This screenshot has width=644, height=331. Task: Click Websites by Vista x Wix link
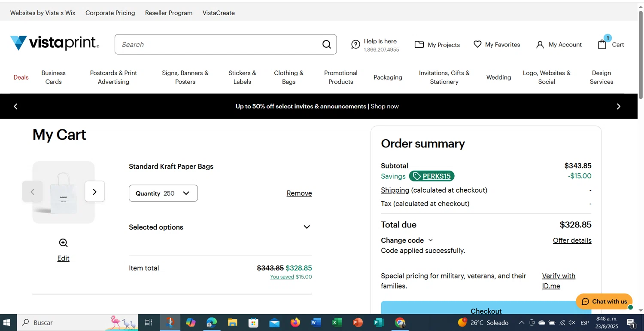pos(43,13)
